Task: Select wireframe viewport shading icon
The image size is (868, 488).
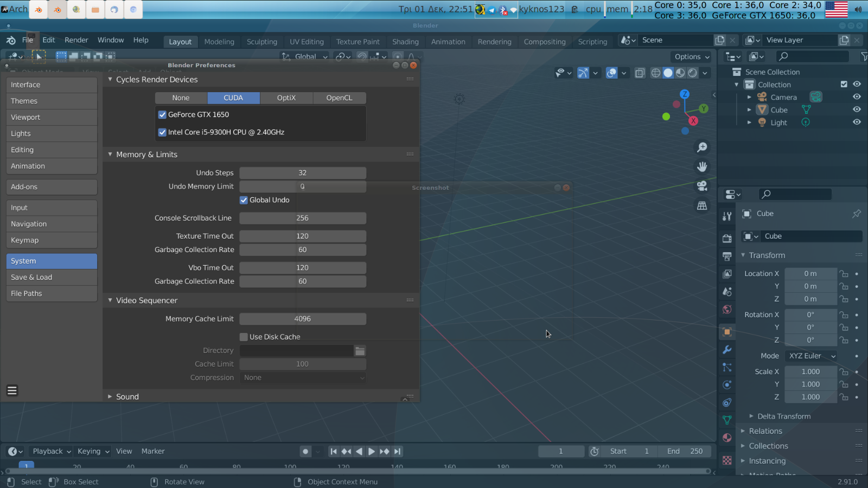Action: pos(655,73)
